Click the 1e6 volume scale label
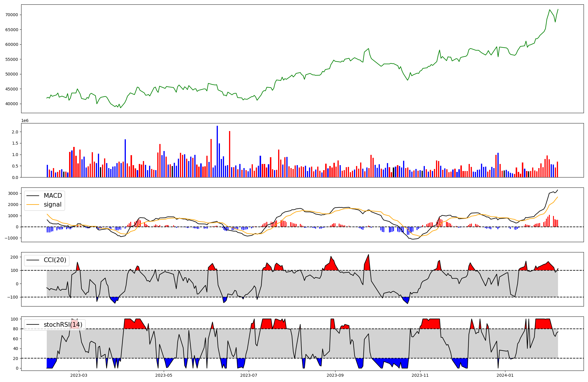 [x=25, y=121]
